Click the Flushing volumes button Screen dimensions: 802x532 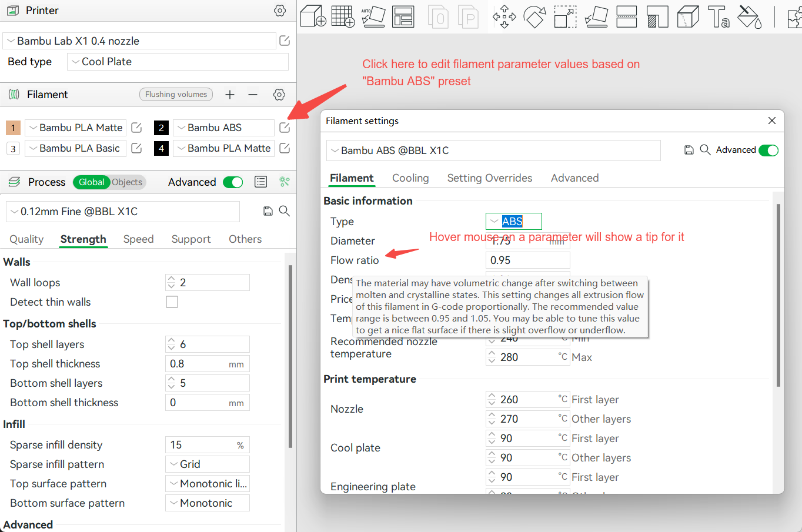[x=176, y=94]
